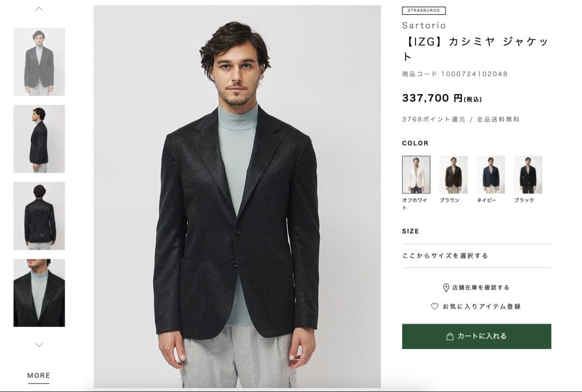Open the size selection dropdown
This screenshot has width=582, height=392.
pyautogui.click(x=476, y=256)
